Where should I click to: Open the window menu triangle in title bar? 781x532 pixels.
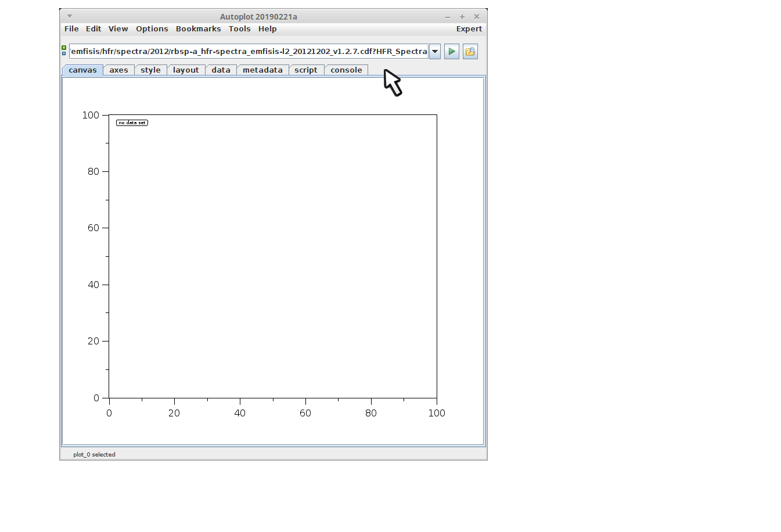tap(70, 16)
